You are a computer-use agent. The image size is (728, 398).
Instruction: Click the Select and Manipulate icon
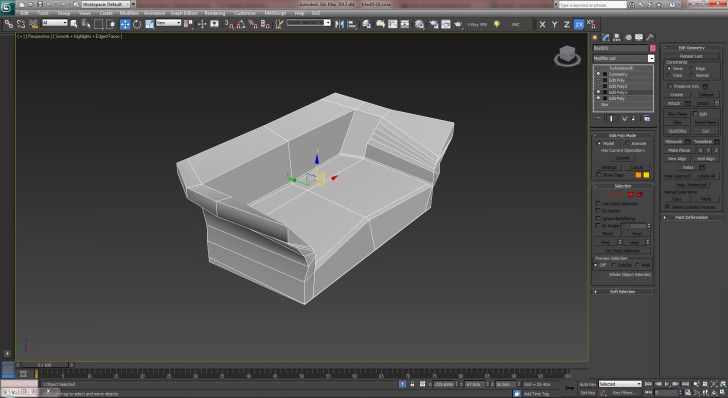coord(202,24)
